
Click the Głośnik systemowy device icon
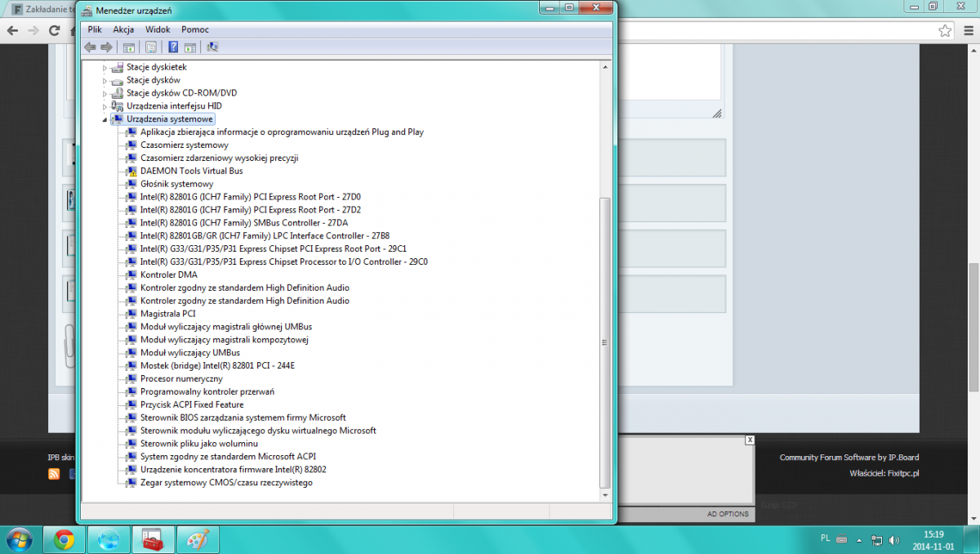131,184
